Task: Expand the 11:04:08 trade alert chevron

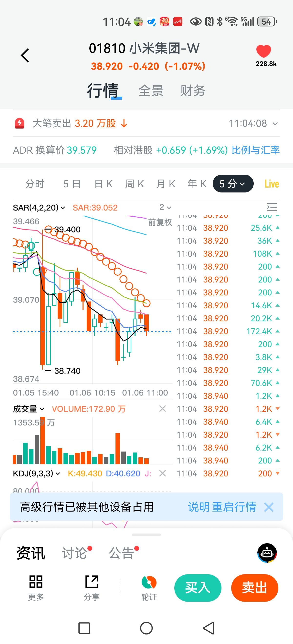Action: 275,124
